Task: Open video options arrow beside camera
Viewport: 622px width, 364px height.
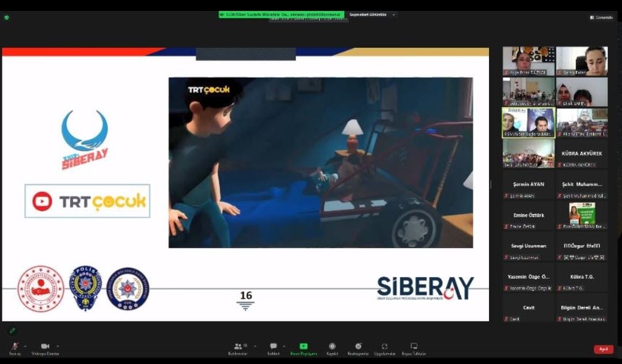Action: (58, 346)
